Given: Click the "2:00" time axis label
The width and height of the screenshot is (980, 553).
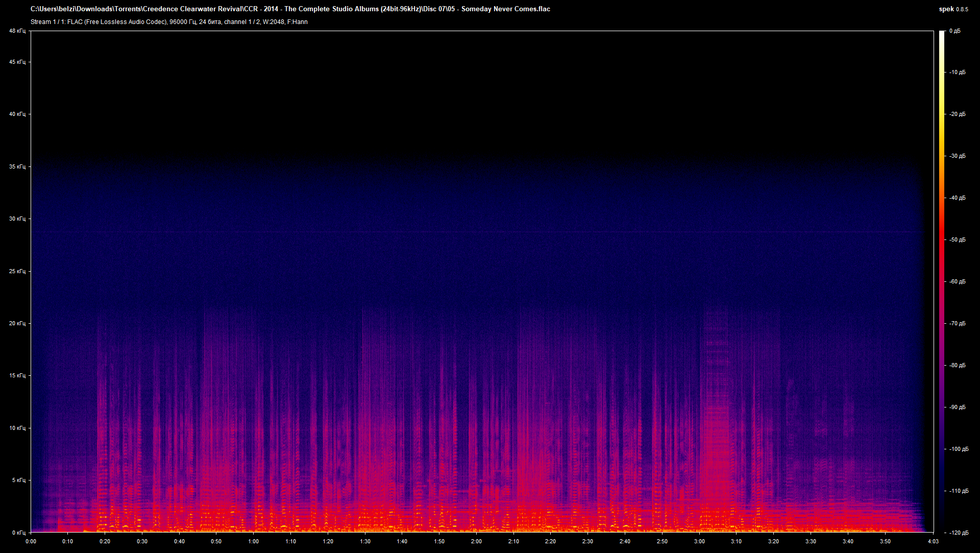Looking at the screenshot, I should point(477,541).
